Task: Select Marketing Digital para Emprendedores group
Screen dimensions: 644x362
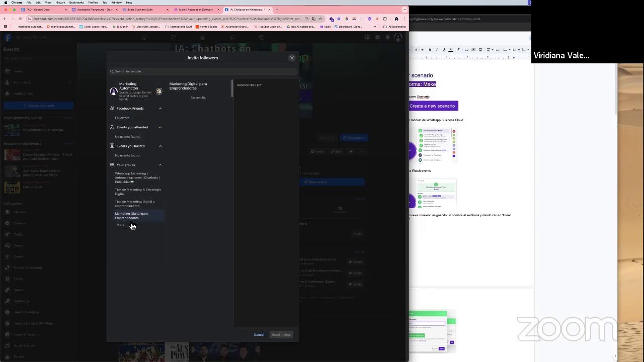Action: click(132, 216)
